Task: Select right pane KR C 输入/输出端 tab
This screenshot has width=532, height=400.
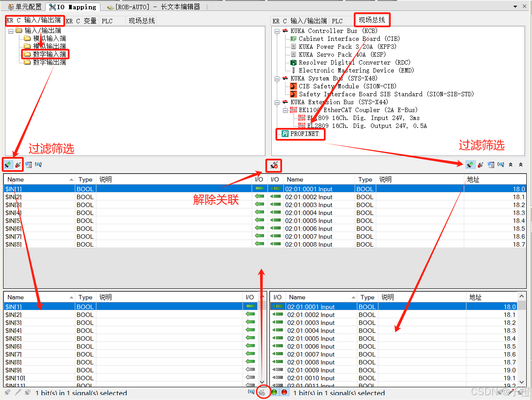Action: coord(300,21)
